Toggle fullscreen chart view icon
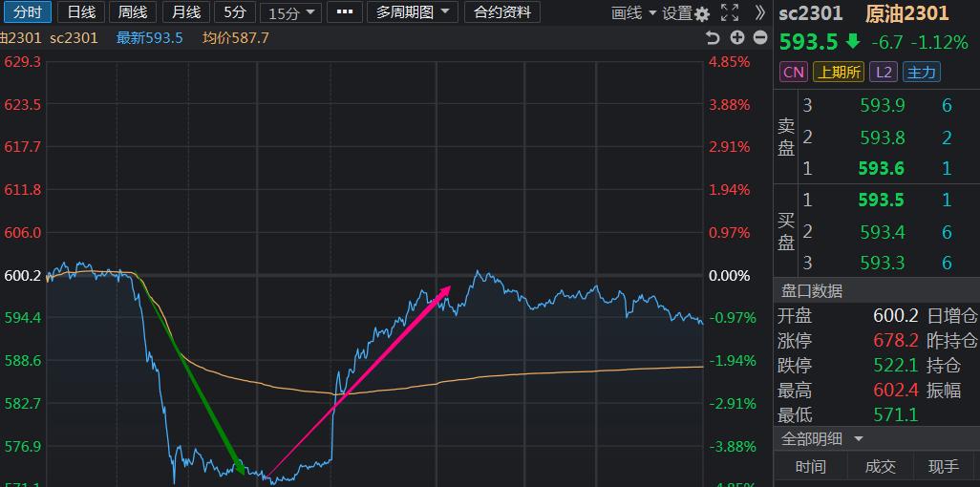The width and height of the screenshot is (980, 487). pos(729,12)
